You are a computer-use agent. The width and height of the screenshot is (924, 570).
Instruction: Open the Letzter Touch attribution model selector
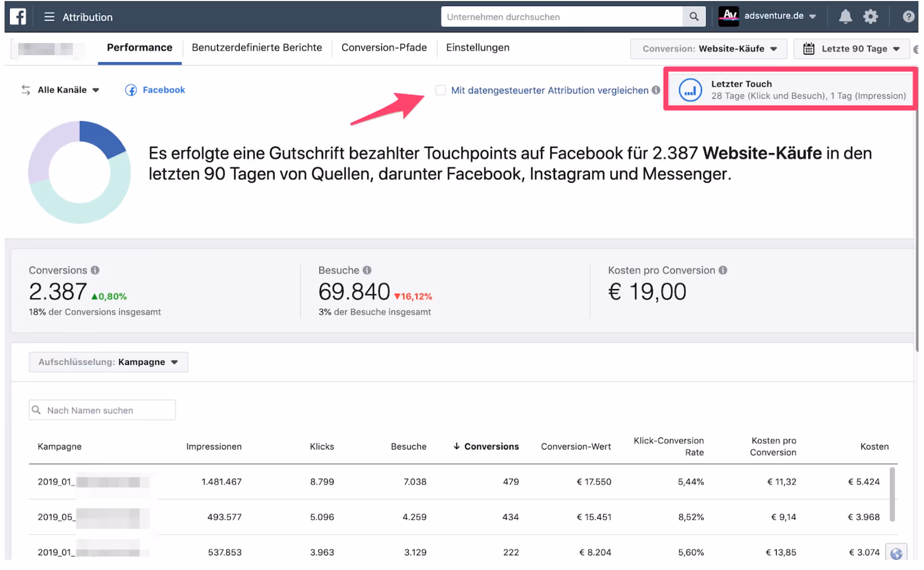(x=790, y=90)
